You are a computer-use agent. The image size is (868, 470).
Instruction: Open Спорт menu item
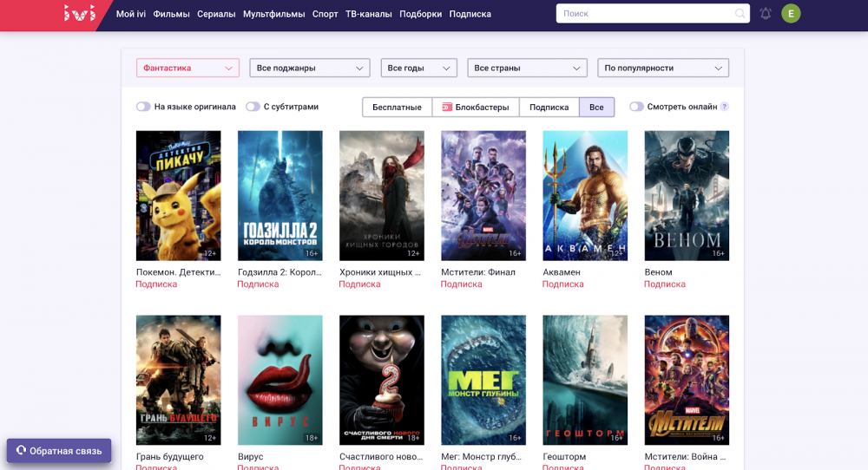(325, 14)
